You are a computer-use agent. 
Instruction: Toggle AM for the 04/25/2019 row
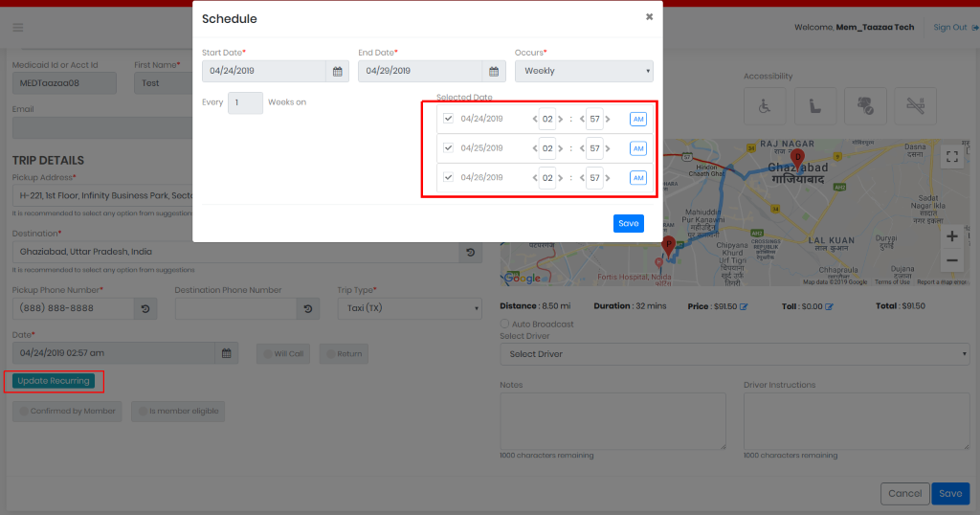pyautogui.click(x=638, y=148)
